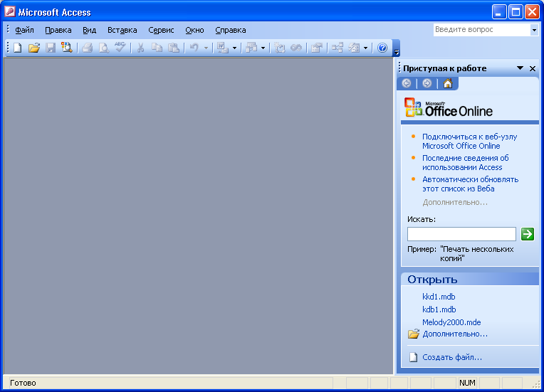Click the blank page icon beside Создать файл
Viewport: 544px width, 392px height.
coord(413,357)
